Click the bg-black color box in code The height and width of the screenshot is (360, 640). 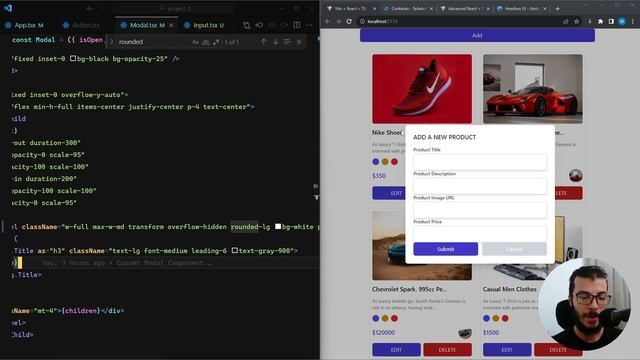[73, 59]
